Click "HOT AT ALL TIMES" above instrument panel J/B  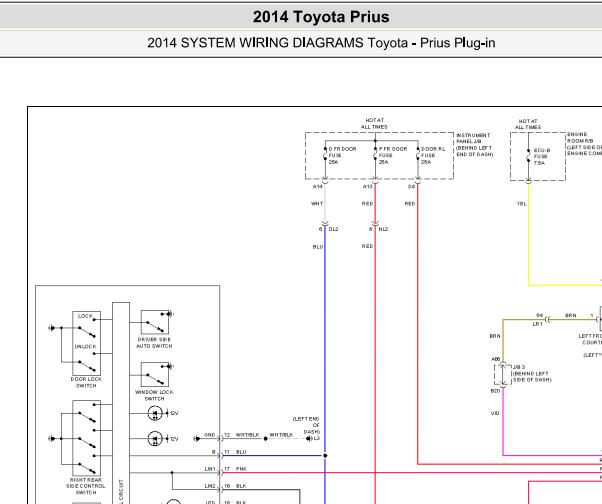click(374, 124)
